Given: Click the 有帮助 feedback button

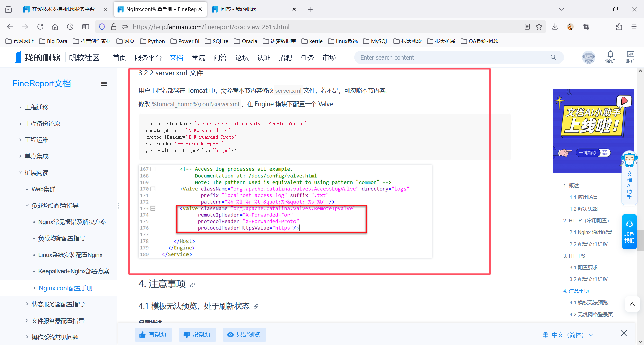Looking at the screenshot, I should coord(153,335).
